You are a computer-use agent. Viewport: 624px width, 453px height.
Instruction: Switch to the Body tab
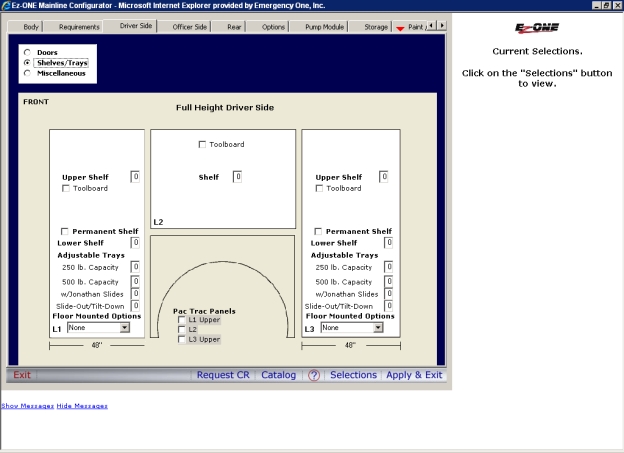point(31,27)
